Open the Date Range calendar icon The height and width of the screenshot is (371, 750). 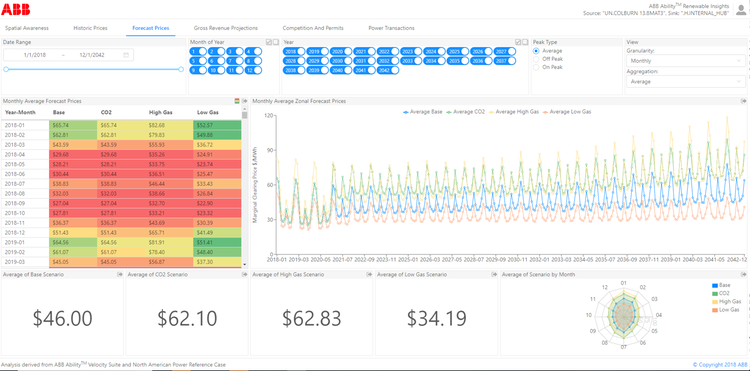tap(126, 55)
